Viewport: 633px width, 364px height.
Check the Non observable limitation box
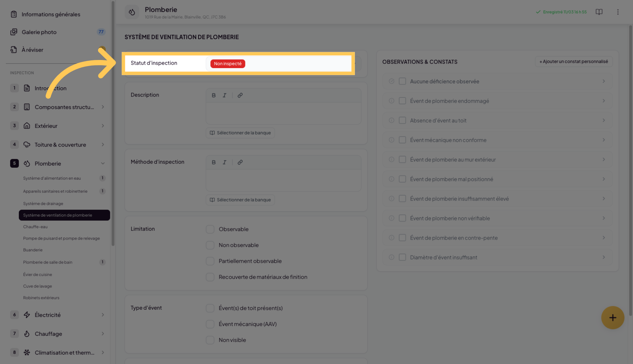pyautogui.click(x=210, y=245)
